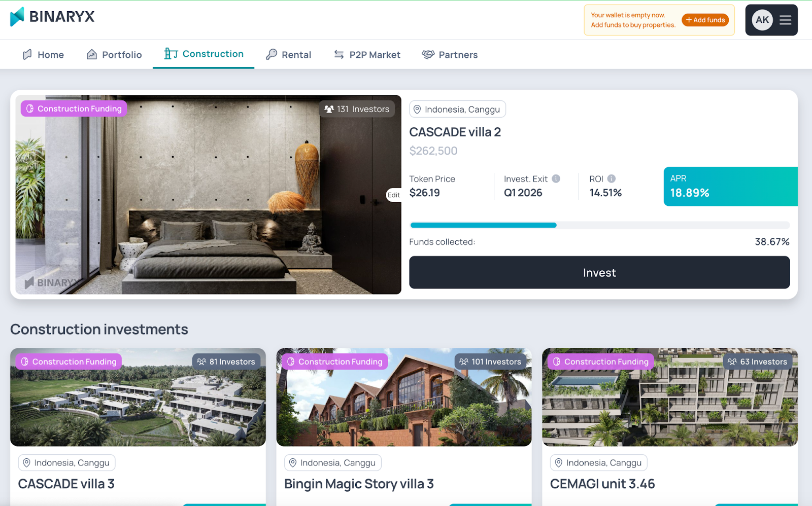Click the Add funds button
812x506 pixels.
point(705,20)
